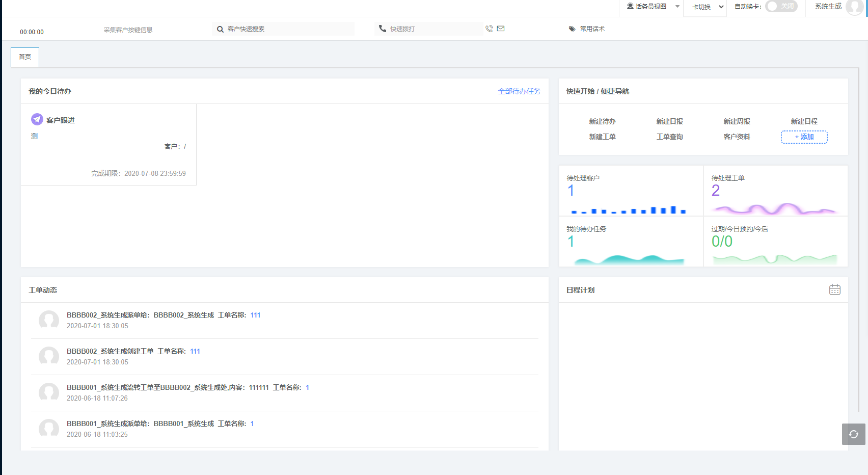Click the refresh icon button at bottom right
Viewport: 868px width, 475px height.
pyautogui.click(x=853, y=434)
